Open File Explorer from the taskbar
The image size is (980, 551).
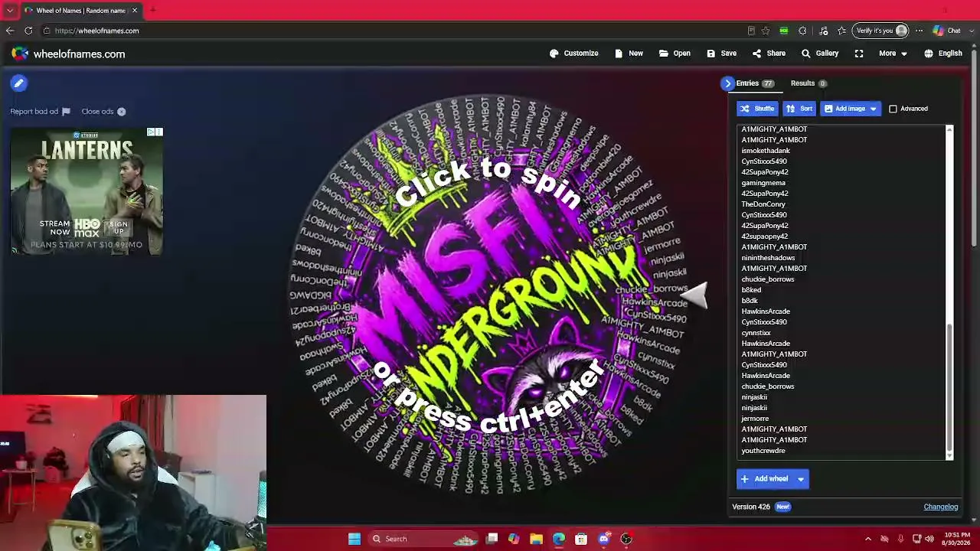536,539
